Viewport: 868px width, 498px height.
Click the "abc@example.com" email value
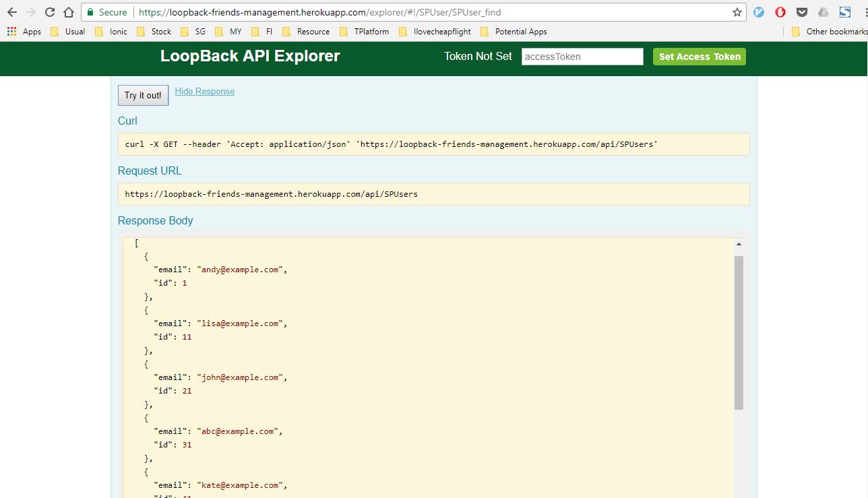point(237,431)
